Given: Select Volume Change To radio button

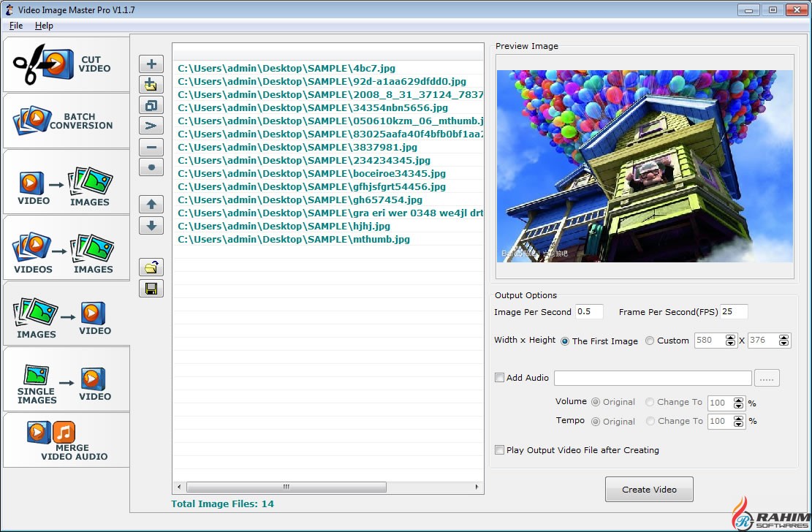Looking at the screenshot, I should 650,401.
